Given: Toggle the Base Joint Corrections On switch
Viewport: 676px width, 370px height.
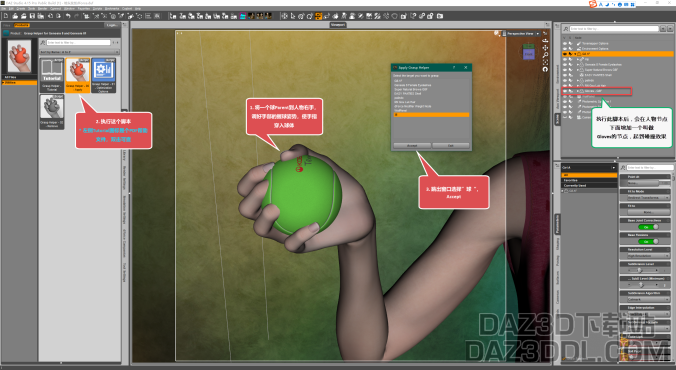Looking at the screenshot, I should pos(648,227).
